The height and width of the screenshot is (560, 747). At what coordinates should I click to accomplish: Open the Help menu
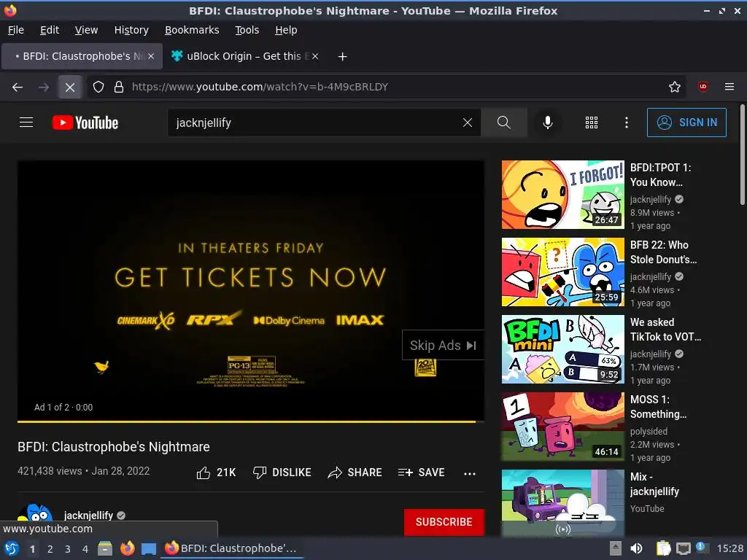click(286, 30)
